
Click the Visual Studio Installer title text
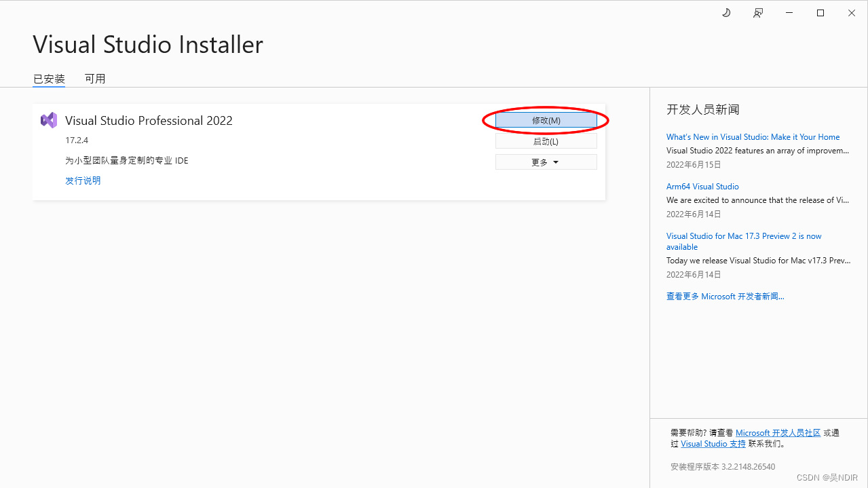pyautogui.click(x=148, y=45)
